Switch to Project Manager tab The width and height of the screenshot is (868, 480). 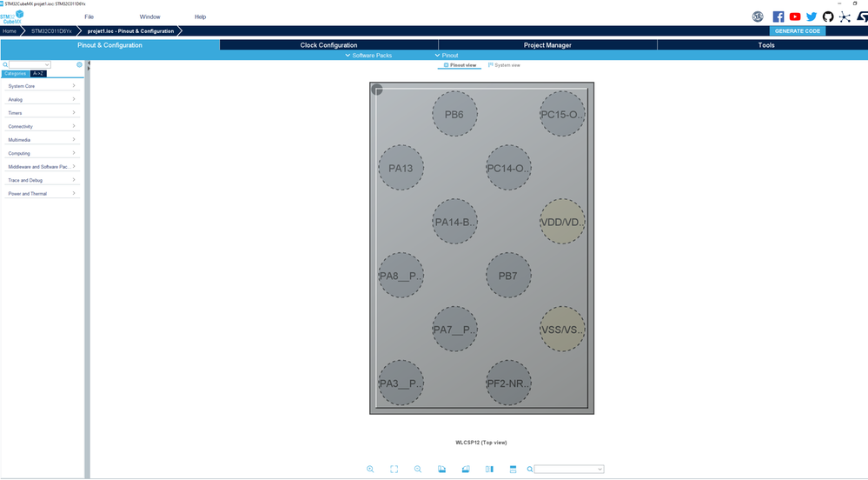[x=547, y=45]
